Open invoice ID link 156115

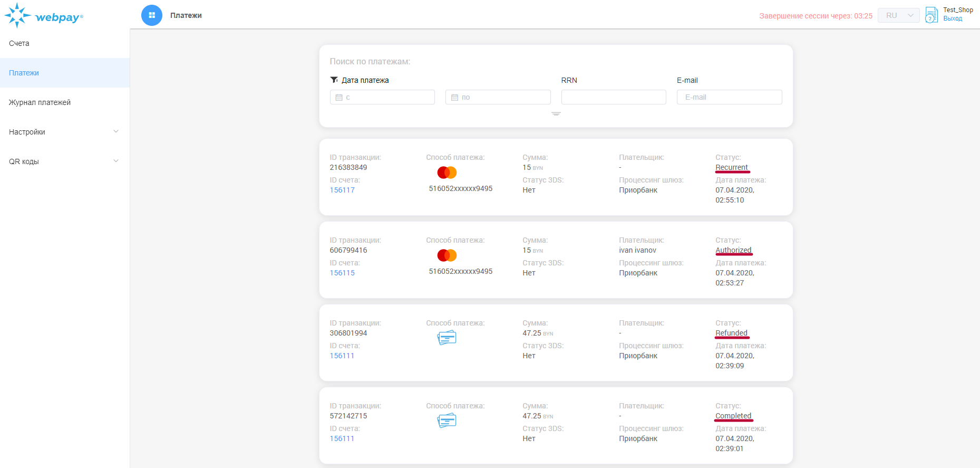(x=342, y=273)
